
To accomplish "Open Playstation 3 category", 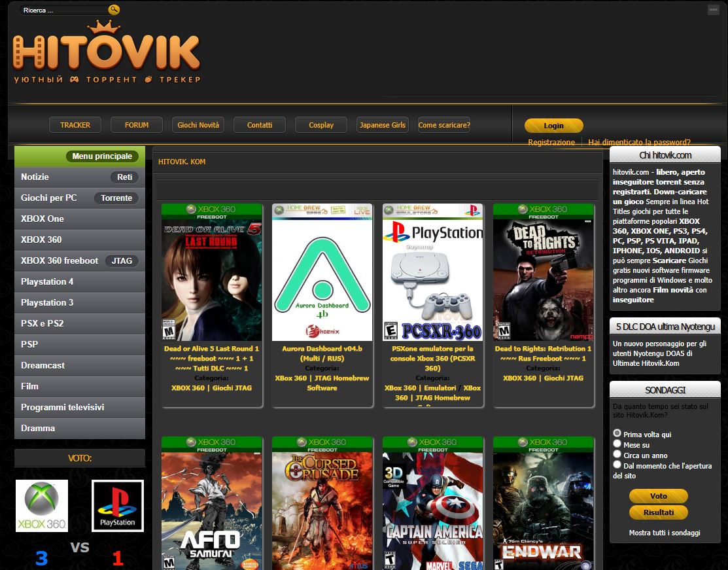I will point(80,302).
